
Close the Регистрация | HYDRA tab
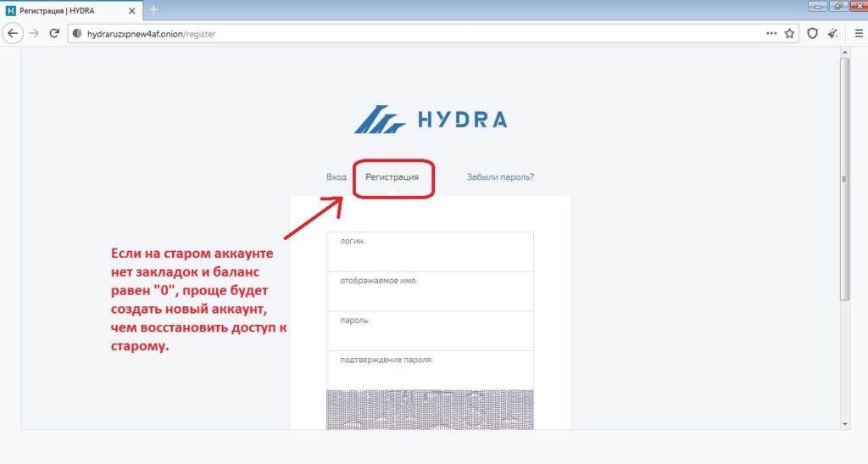[131, 10]
